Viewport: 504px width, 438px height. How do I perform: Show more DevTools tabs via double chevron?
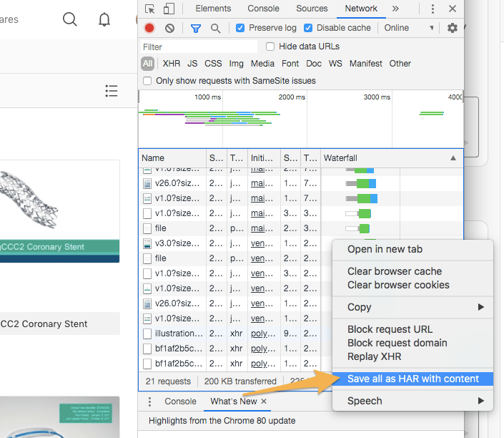point(395,9)
